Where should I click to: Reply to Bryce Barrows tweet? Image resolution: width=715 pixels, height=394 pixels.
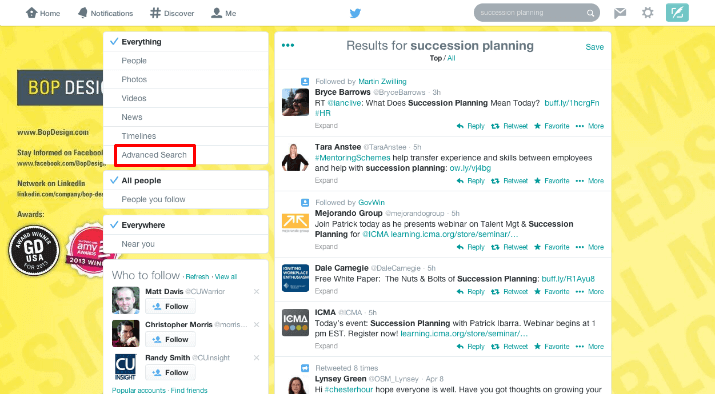pyautogui.click(x=471, y=126)
